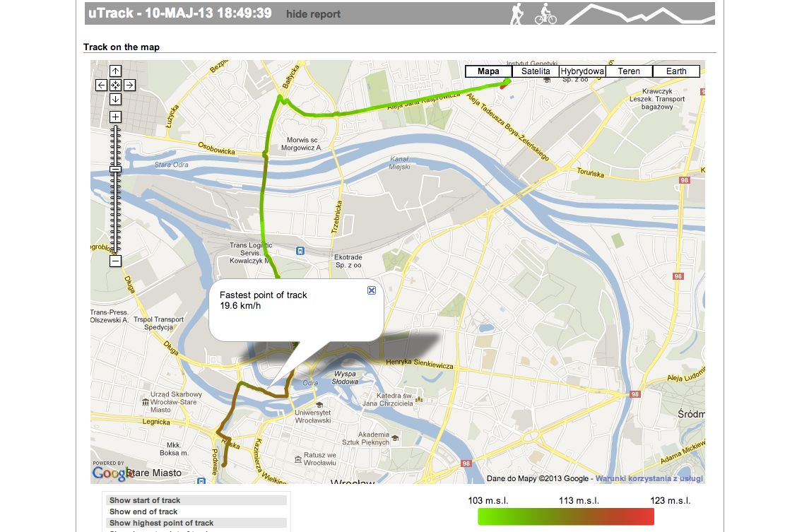The height and width of the screenshot is (532, 797).
Task: Zoom out with the minus button
Action: coord(115,261)
